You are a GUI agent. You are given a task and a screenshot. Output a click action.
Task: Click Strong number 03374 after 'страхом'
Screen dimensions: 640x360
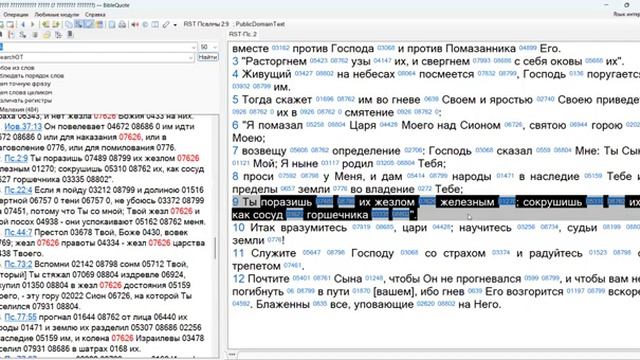click(501, 253)
